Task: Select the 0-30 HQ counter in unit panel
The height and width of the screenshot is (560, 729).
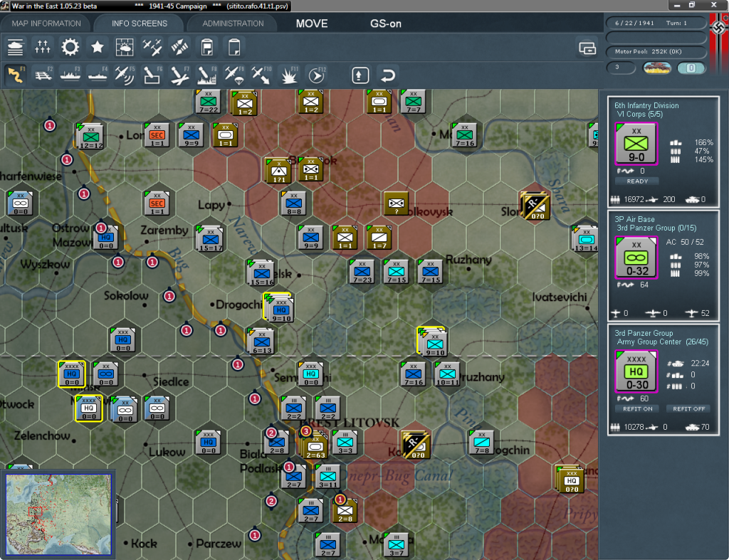Action: coord(636,371)
